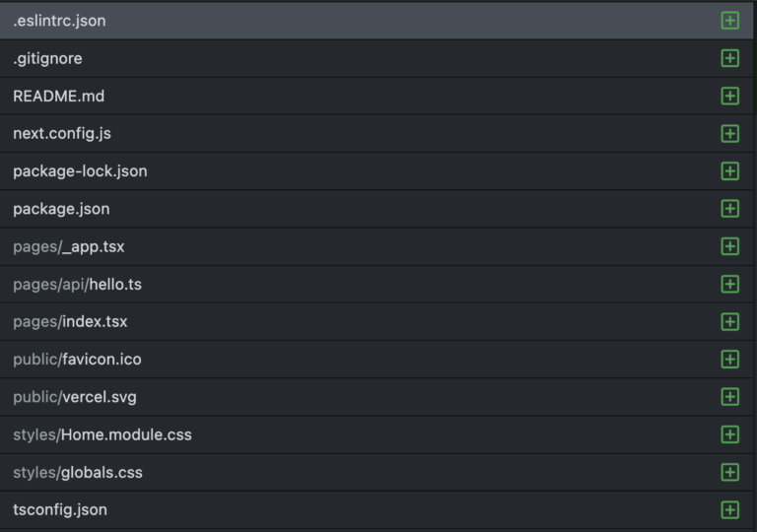757x532 pixels.
Task: Click the green plus icon beside .gitignore
Action: 729,58
